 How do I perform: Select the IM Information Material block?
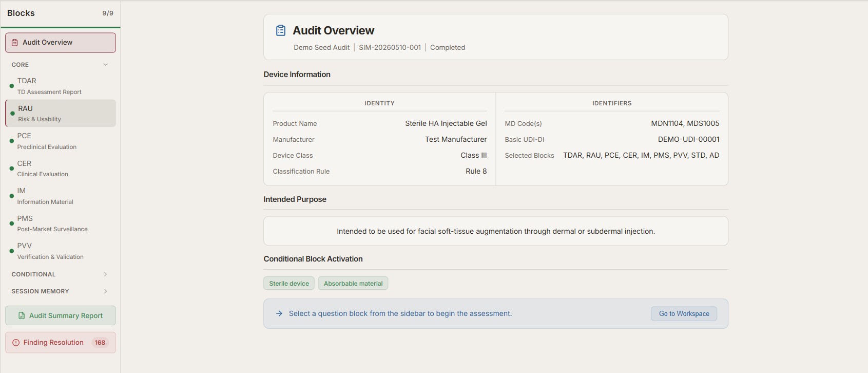pyautogui.click(x=61, y=196)
